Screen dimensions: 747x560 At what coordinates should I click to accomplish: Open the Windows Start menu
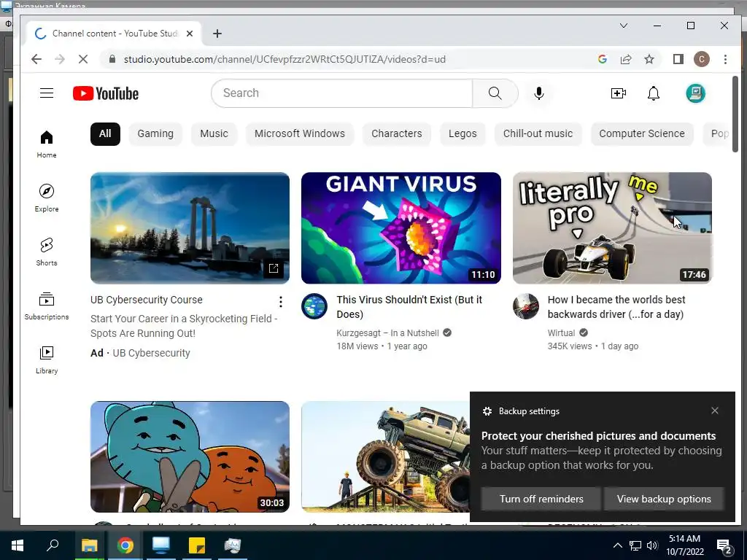click(18, 545)
